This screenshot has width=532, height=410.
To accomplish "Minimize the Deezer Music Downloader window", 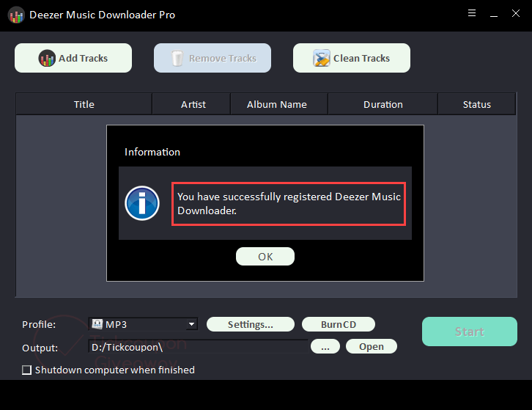I will pyautogui.click(x=494, y=15).
